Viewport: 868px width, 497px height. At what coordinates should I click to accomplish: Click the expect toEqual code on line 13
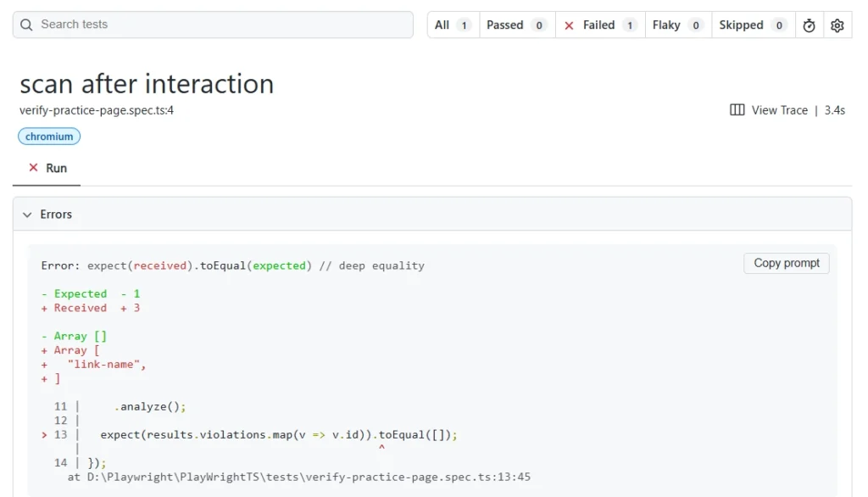pos(279,435)
